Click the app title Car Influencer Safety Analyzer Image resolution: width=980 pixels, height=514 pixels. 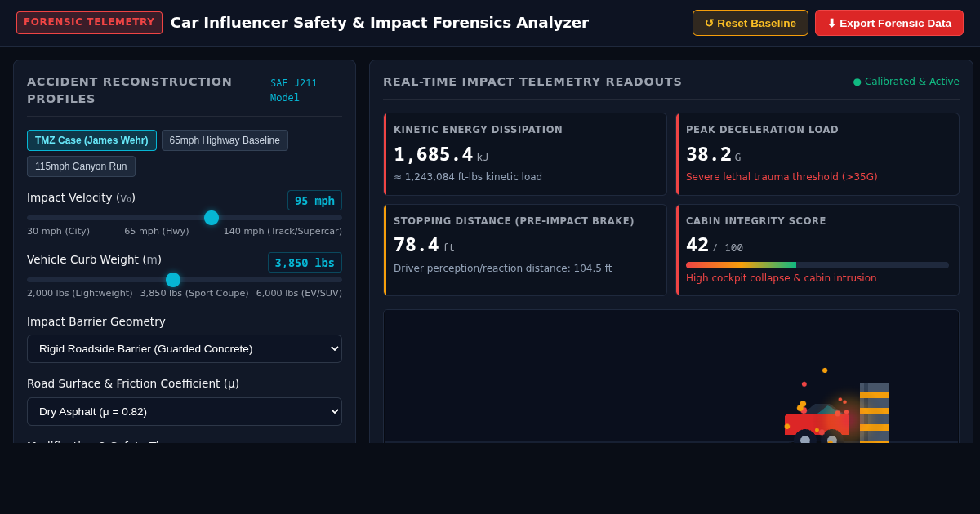click(x=380, y=23)
